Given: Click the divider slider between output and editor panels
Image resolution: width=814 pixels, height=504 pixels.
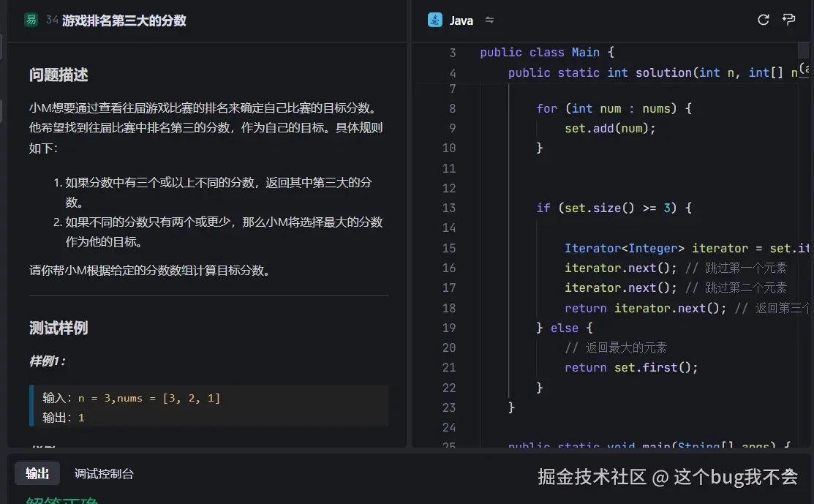Looking at the screenshot, I should pos(408,452).
